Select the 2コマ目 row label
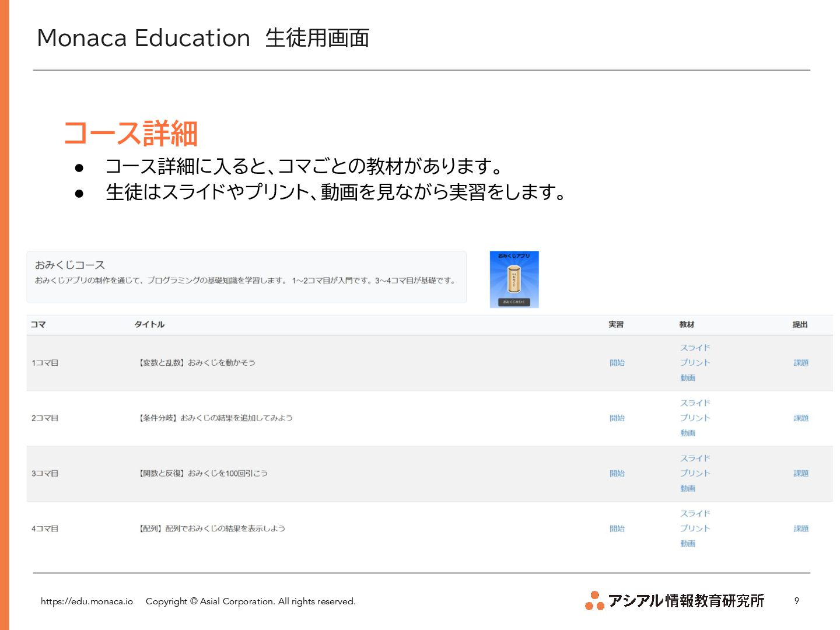 pos(45,418)
